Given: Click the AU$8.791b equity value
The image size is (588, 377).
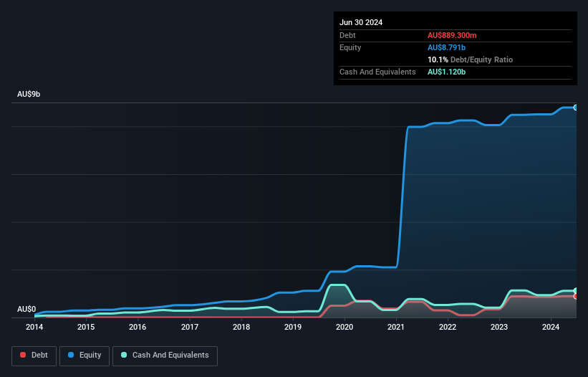Looking at the screenshot, I should coord(446,47).
